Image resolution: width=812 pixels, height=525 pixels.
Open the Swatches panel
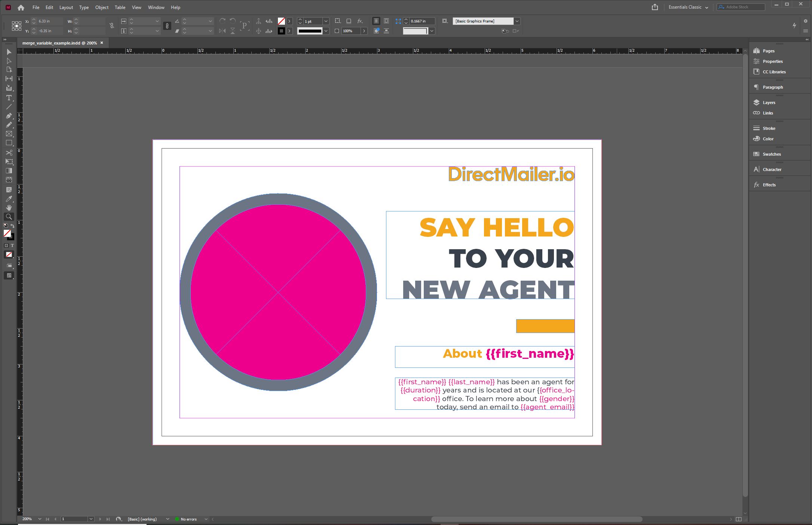coord(771,154)
